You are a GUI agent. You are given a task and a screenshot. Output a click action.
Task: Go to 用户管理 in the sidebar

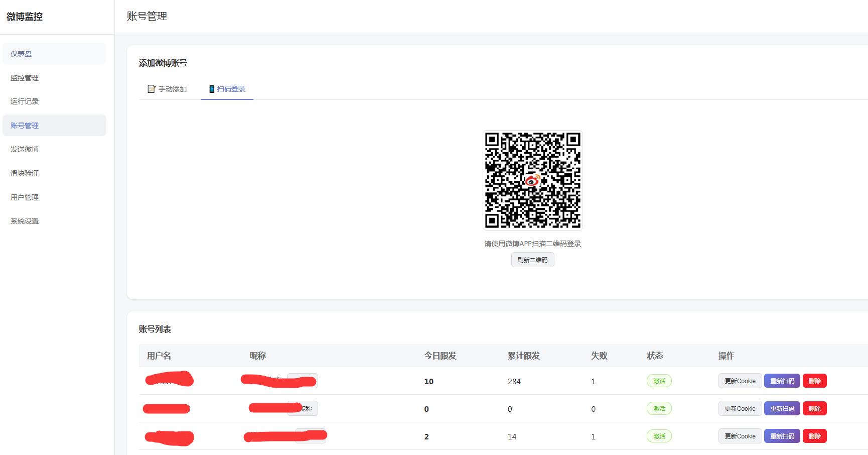[x=54, y=197]
